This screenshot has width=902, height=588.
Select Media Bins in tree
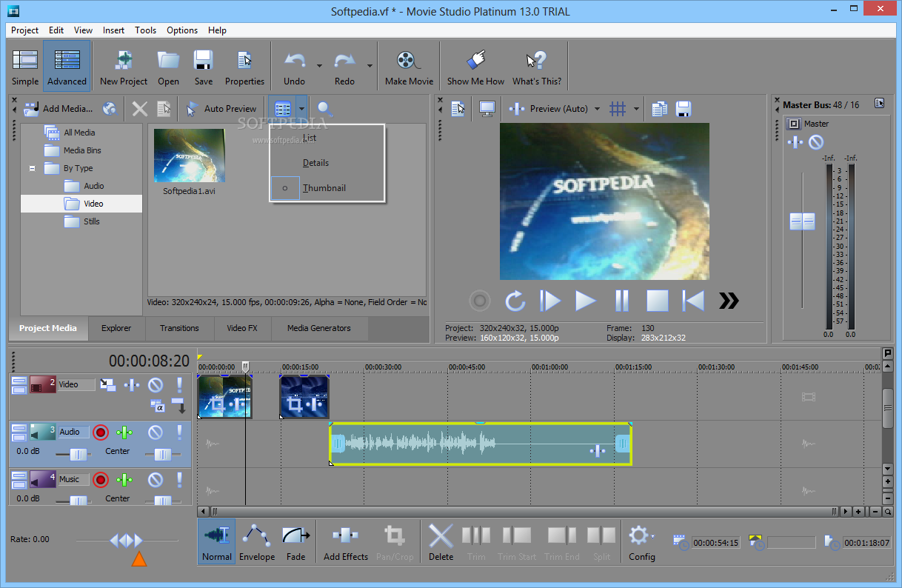point(82,150)
